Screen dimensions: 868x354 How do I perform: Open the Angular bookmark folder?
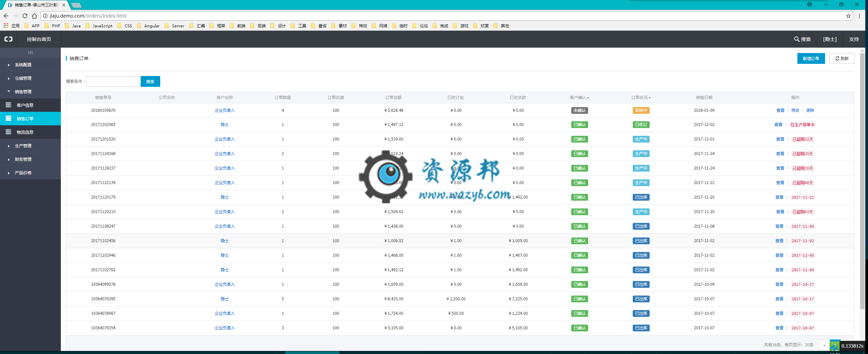pos(148,26)
